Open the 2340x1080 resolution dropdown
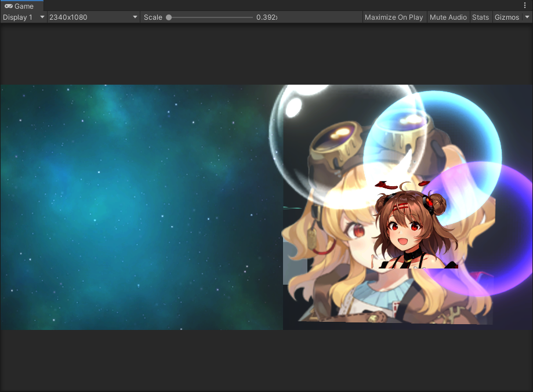 pyautogui.click(x=93, y=17)
